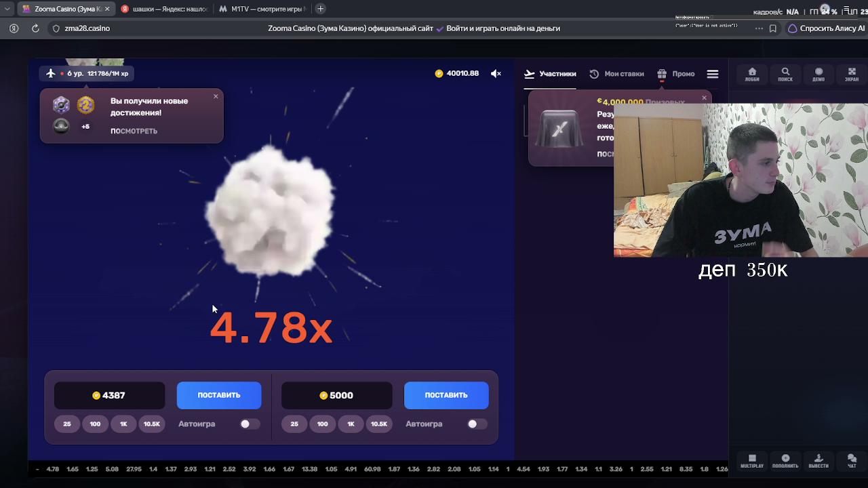Switch to the Участники tab

[x=550, y=74]
